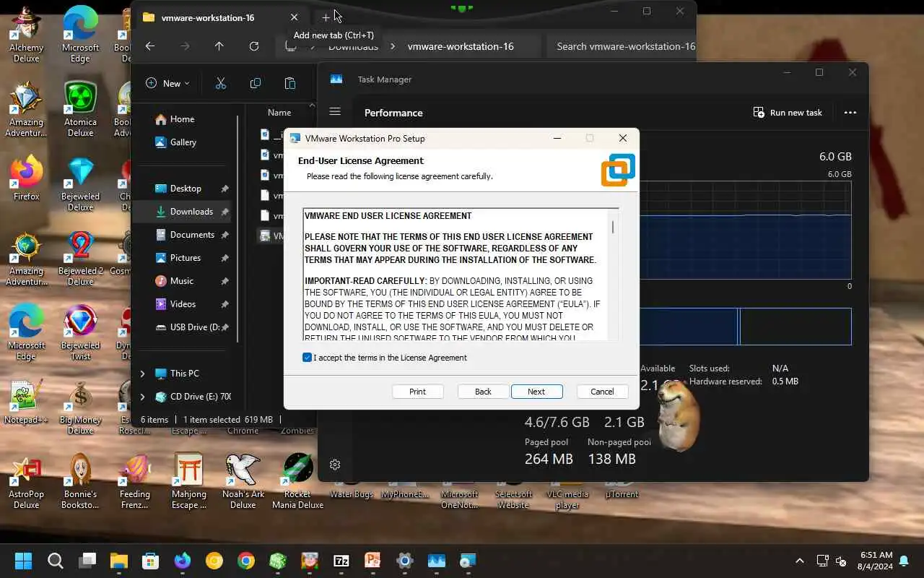Open Google Chrome from the taskbar

coord(246,561)
